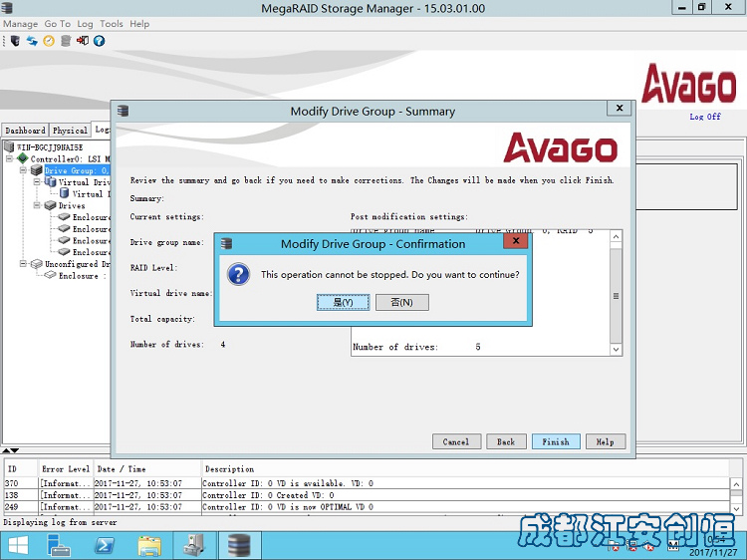The image size is (747, 560).
Task: Click down arrow of post modification scrollbar
Action: point(616,350)
